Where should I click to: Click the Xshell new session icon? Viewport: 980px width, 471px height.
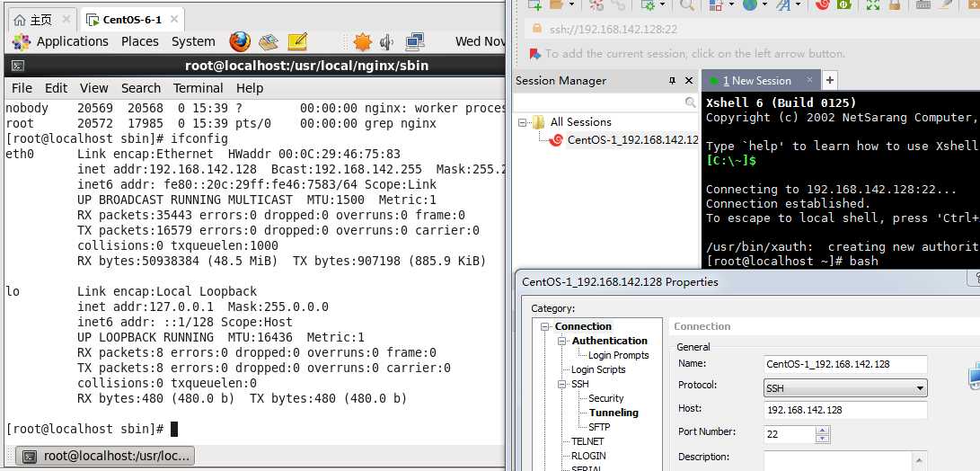pos(534,5)
